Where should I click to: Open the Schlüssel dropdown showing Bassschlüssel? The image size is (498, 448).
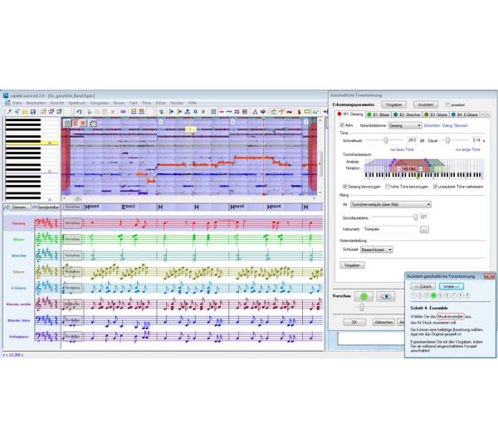[x=378, y=249]
